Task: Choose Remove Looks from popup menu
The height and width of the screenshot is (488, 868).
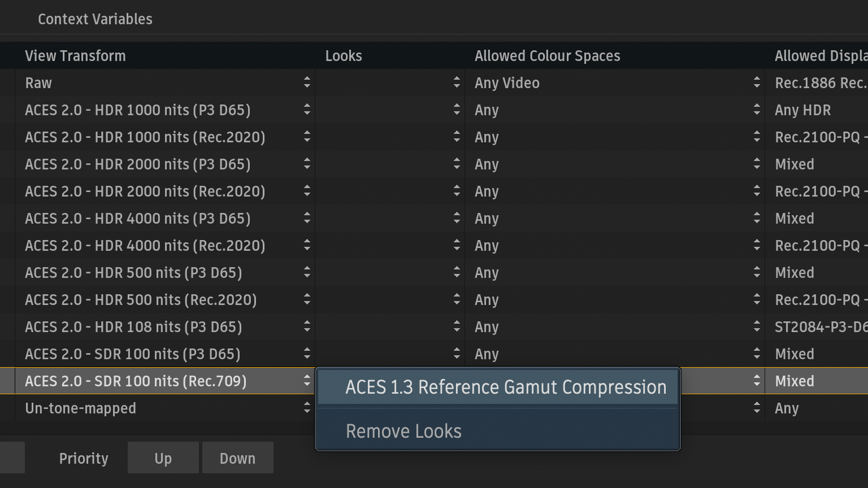Action: 403,432
